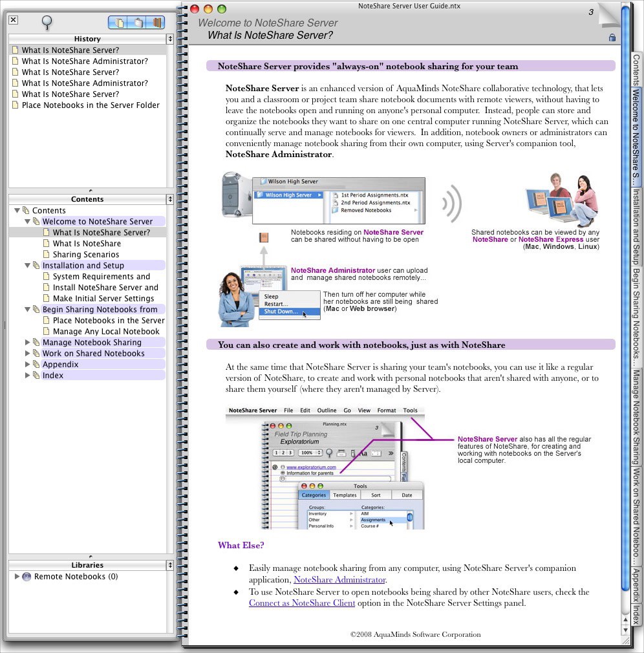Select Manage Any Local Notebook in Contents
The height and width of the screenshot is (653, 644).
(x=106, y=331)
